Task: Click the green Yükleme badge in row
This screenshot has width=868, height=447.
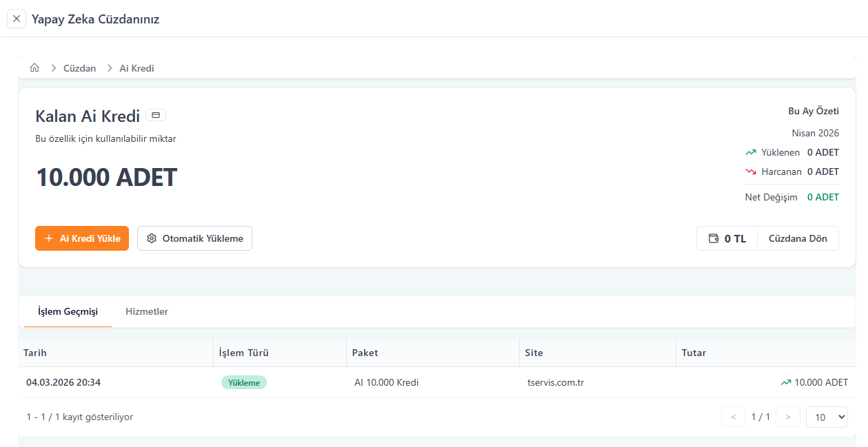Action: click(x=243, y=382)
